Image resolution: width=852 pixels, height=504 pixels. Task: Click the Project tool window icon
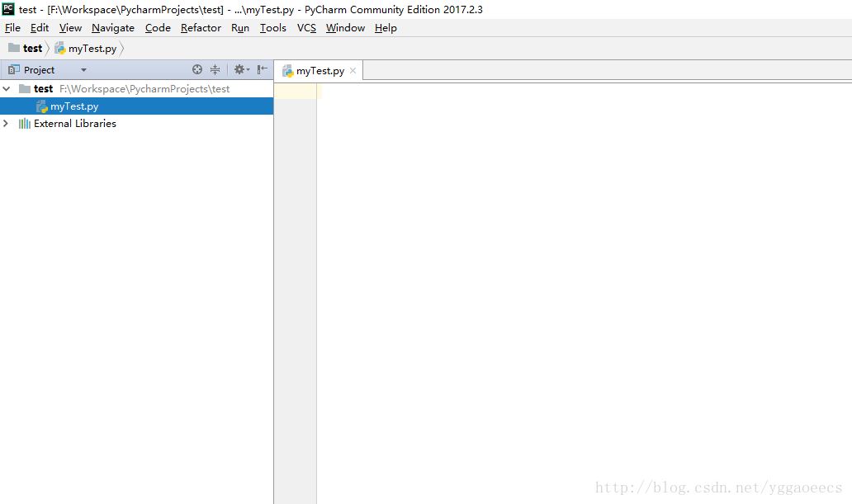tap(14, 69)
